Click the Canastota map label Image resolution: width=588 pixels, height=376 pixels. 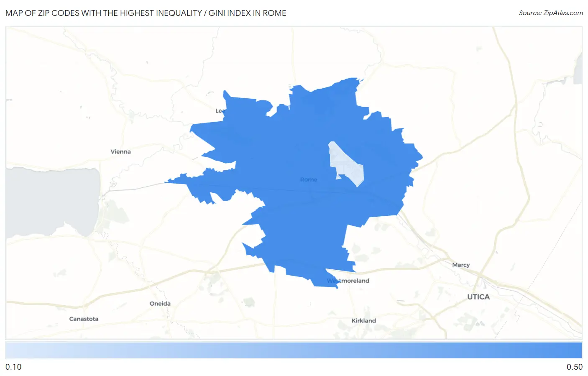pos(84,319)
